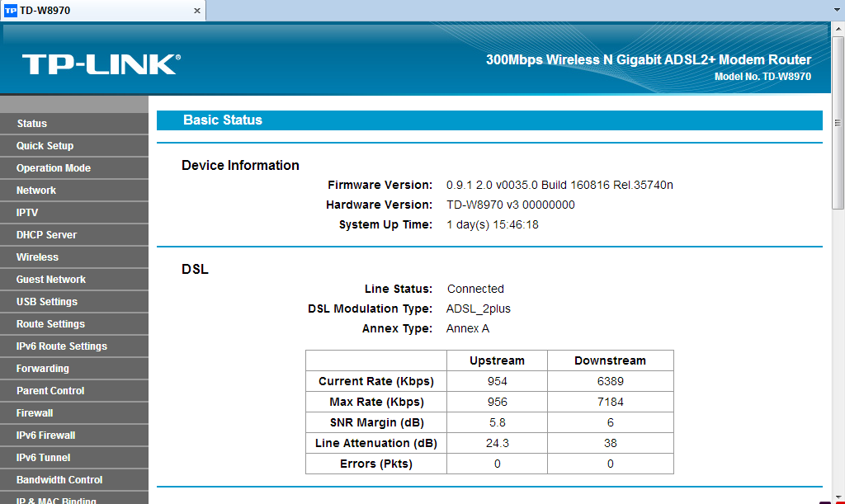This screenshot has width=845, height=504.
Task: Click upstream SNR margin 5.8
Action: tap(497, 422)
